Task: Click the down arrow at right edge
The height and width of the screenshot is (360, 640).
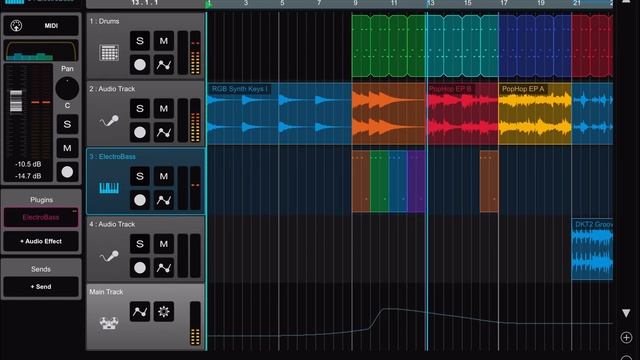Action: 626,313
